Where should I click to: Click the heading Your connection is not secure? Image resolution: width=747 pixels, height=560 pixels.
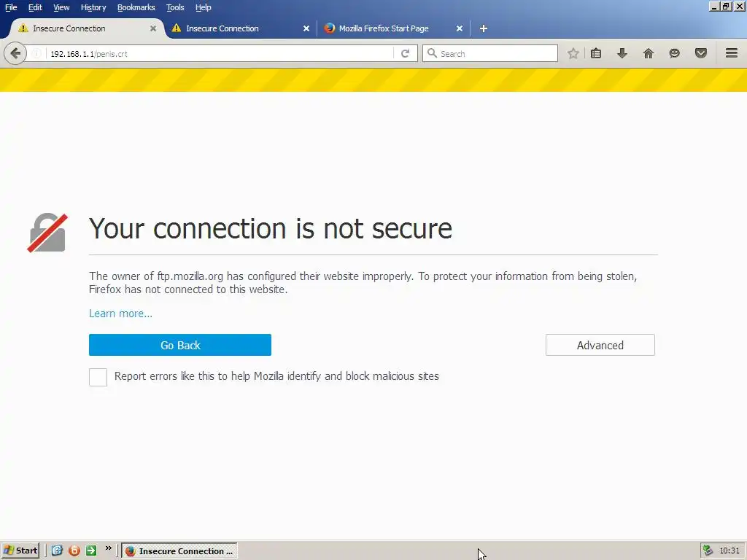click(271, 228)
